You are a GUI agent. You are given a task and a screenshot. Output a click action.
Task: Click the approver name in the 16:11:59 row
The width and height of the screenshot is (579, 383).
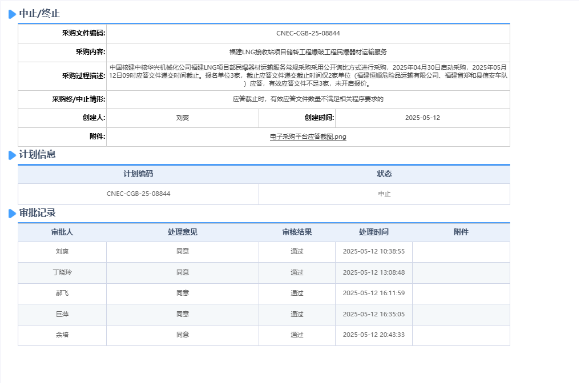point(62,293)
